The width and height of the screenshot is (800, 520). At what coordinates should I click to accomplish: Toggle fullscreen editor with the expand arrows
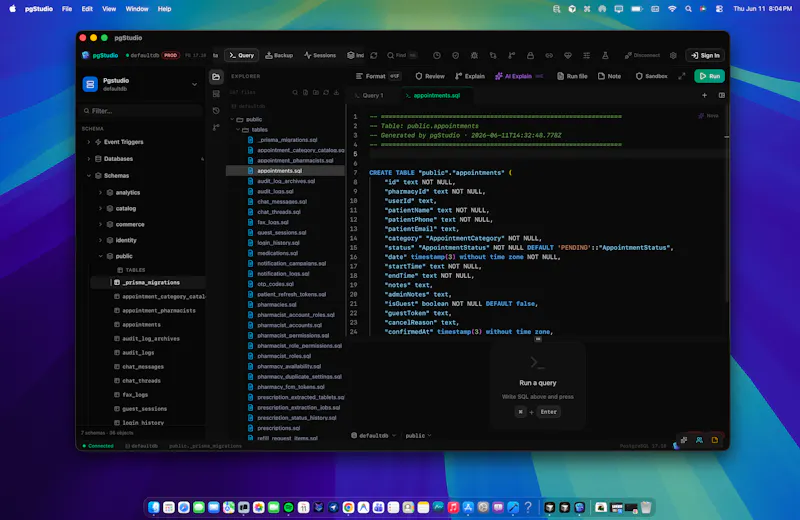[682, 76]
